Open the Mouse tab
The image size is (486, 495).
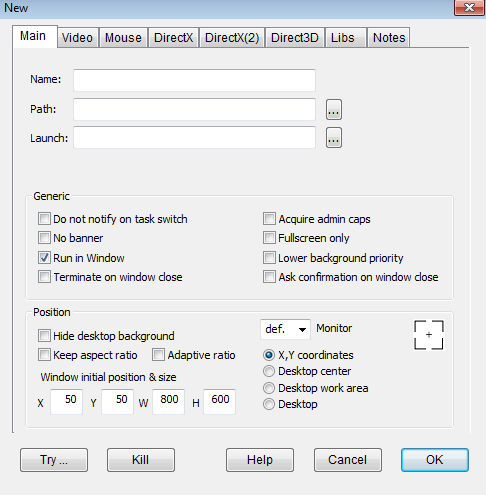(123, 38)
